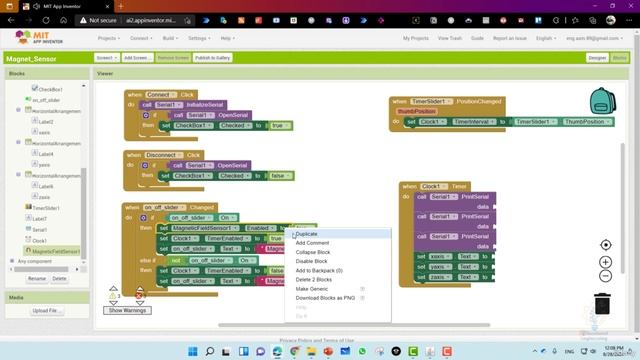
Task: Open taskbar search magnifier
Action: pos(210,351)
